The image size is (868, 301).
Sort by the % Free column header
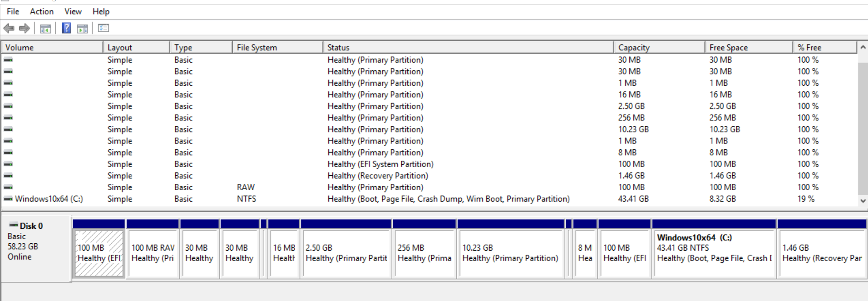pos(824,47)
